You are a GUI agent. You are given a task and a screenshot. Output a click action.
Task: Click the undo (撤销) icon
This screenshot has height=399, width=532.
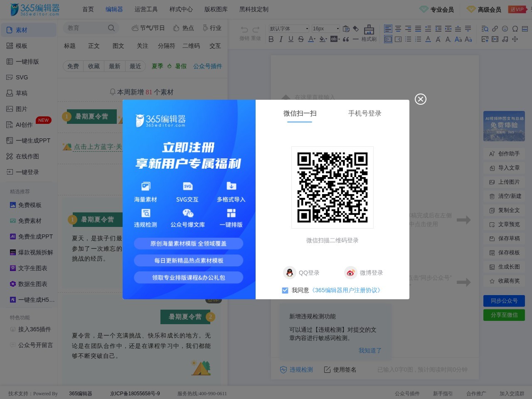pyautogui.click(x=244, y=30)
